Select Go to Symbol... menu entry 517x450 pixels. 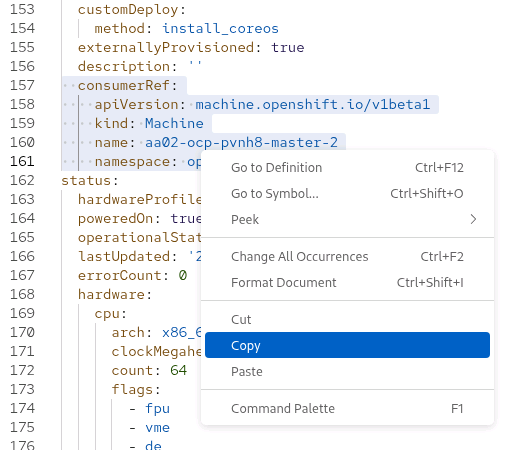[347, 194]
